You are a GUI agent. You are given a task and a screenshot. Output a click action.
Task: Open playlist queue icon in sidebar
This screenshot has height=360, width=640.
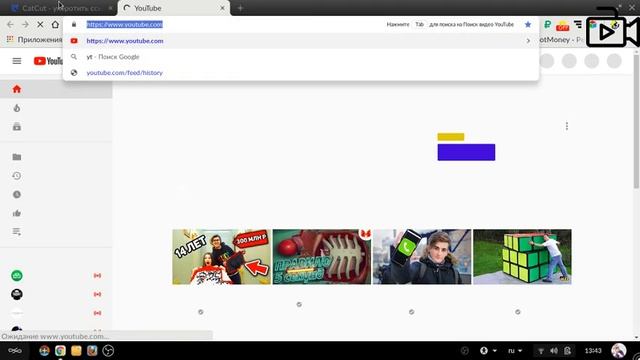coord(17,232)
